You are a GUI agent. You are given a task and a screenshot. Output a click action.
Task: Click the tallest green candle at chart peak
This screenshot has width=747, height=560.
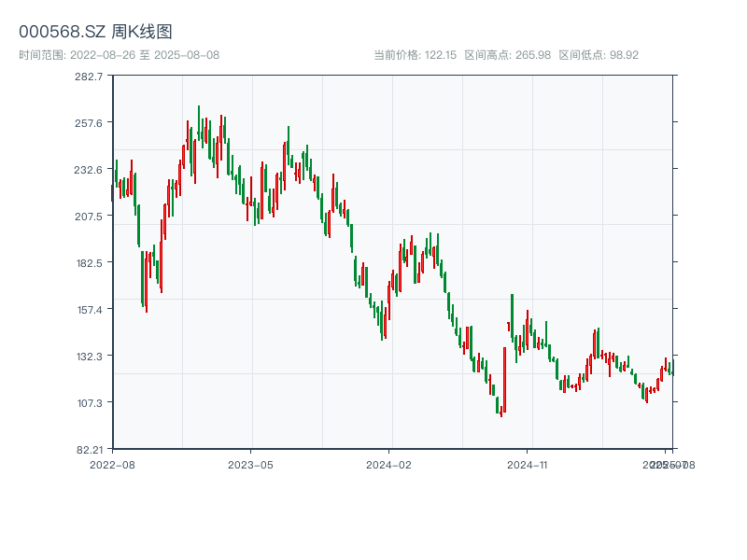[199, 123]
